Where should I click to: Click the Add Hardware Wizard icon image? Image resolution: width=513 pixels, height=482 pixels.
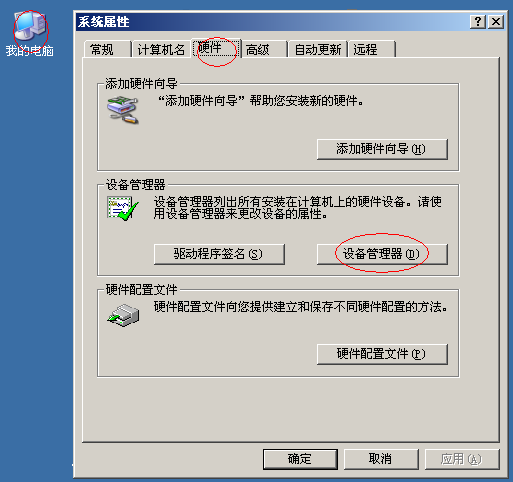coord(123,110)
